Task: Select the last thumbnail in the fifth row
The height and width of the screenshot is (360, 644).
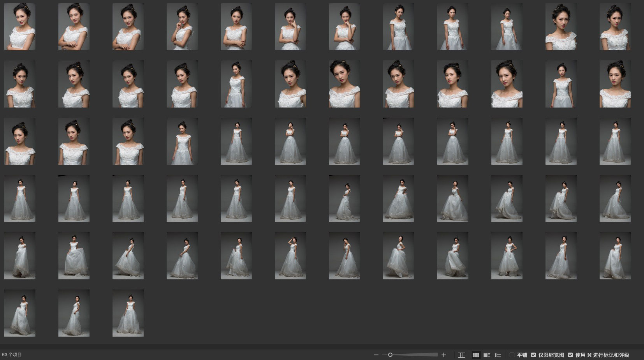Action: (x=615, y=256)
